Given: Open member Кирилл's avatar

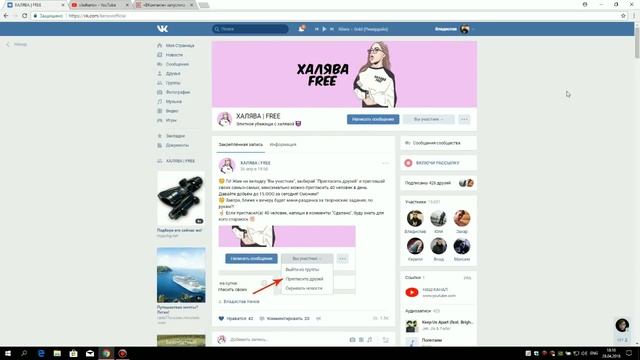Looking at the screenshot, I should click(415, 246).
